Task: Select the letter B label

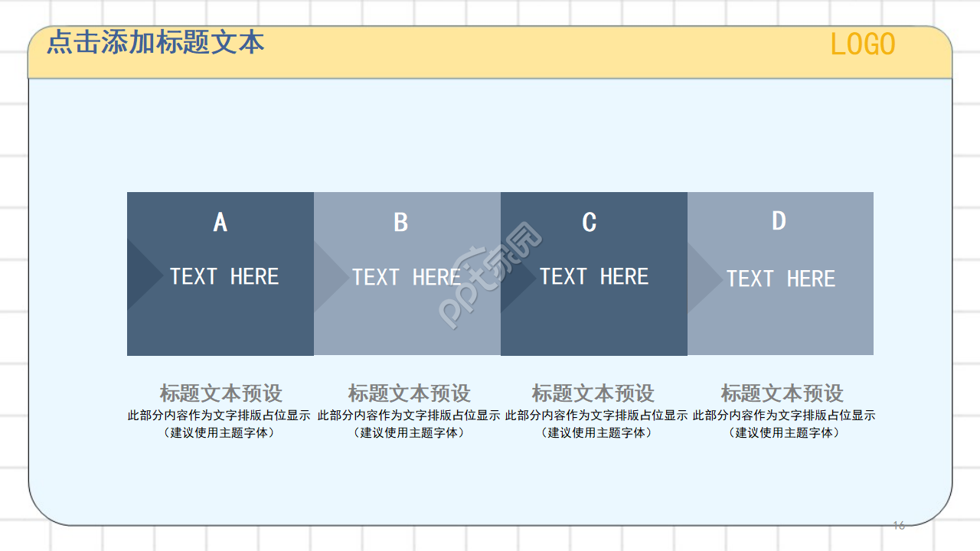Action: point(400,223)
